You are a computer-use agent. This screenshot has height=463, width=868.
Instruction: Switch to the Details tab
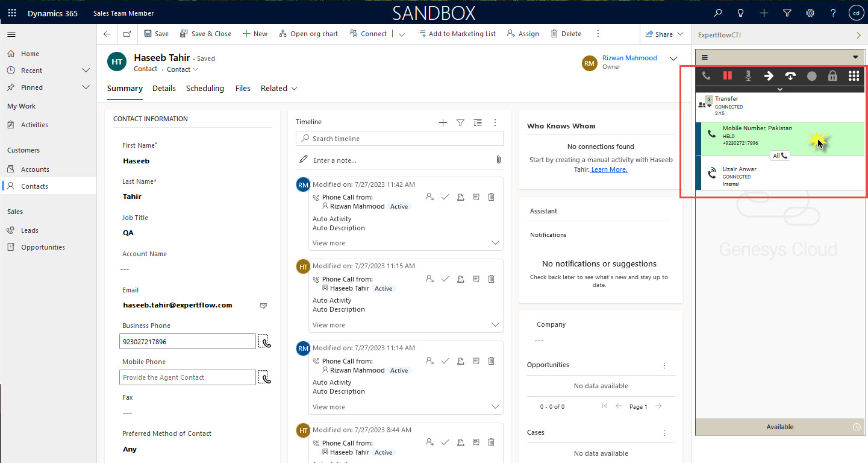tap(164, 89)
